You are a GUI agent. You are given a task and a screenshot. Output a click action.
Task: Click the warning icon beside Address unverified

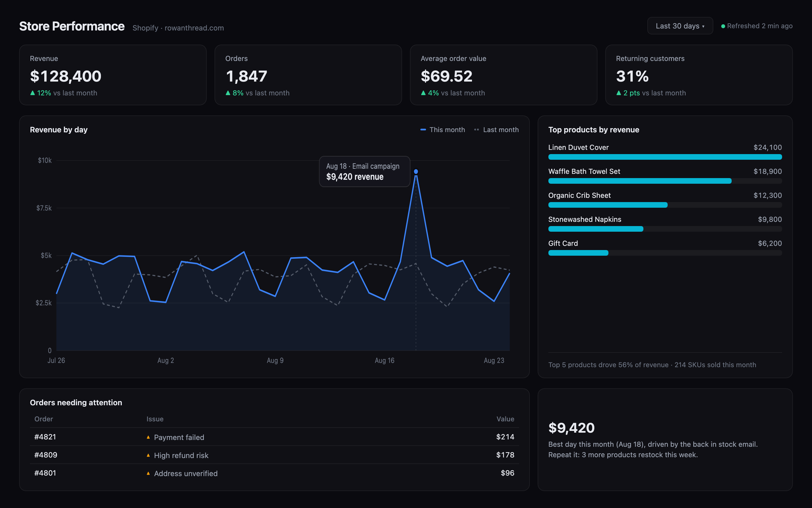coord(148,473)
